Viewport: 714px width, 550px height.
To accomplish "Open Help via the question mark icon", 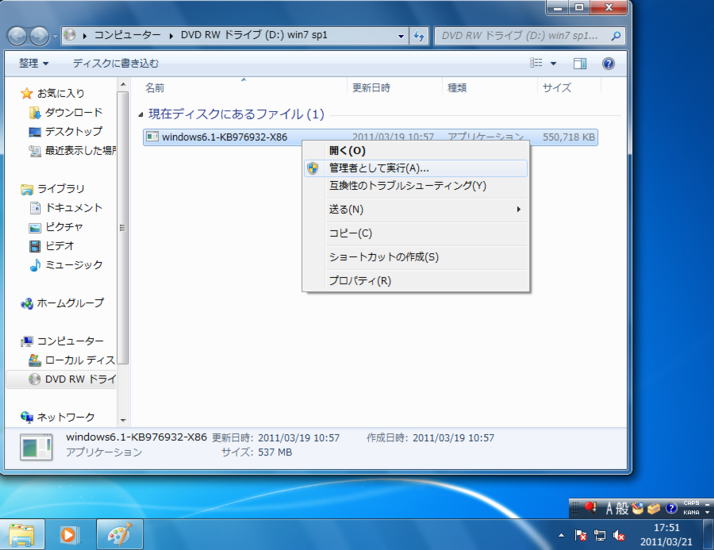I will (x=608, y=63).
